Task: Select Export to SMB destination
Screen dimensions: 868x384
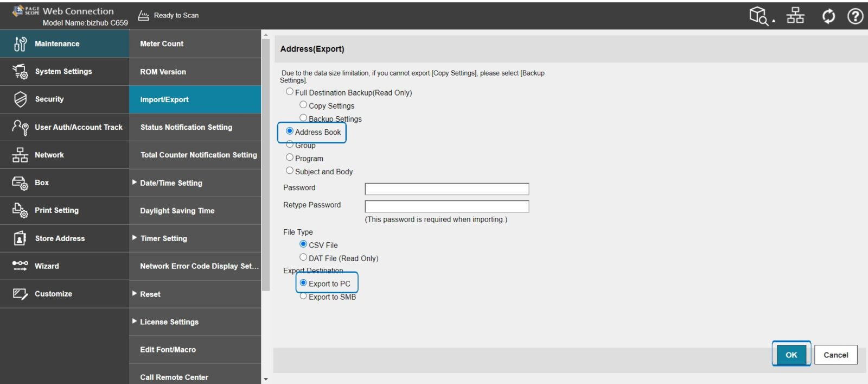Action: [x=303, y=297]
